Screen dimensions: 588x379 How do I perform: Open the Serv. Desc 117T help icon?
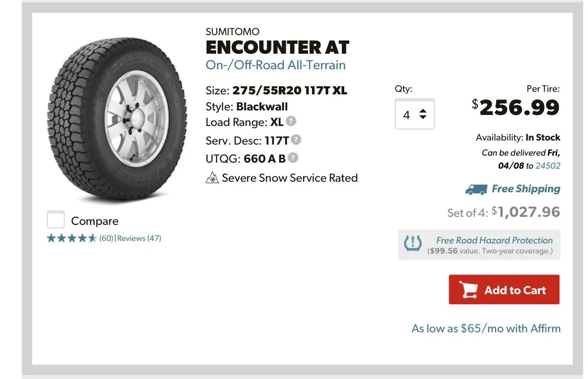point(296,140)
